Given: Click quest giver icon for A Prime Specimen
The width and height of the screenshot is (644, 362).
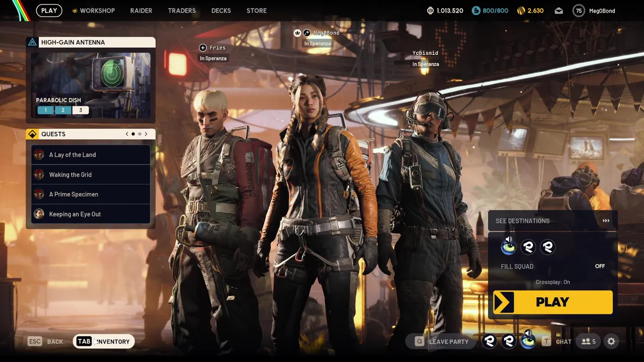Looking at the screenshot, I should 39,194.
